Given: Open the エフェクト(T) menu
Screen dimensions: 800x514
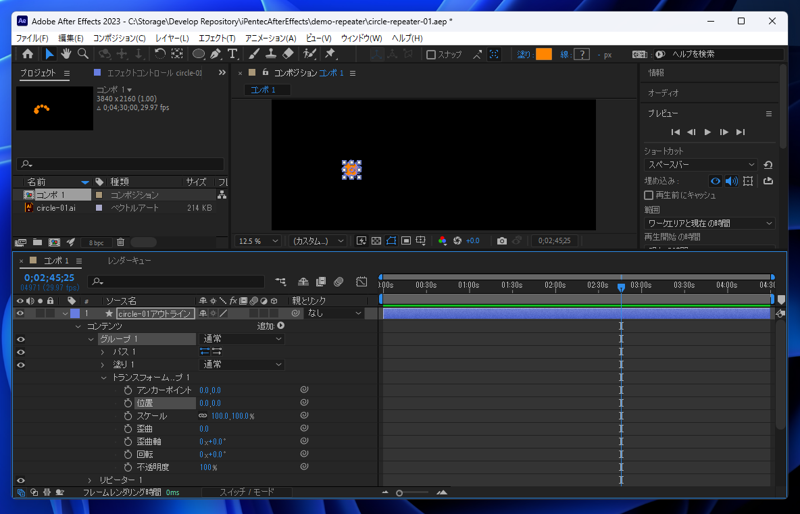Looking at the screenshot, I should point(217,38).
